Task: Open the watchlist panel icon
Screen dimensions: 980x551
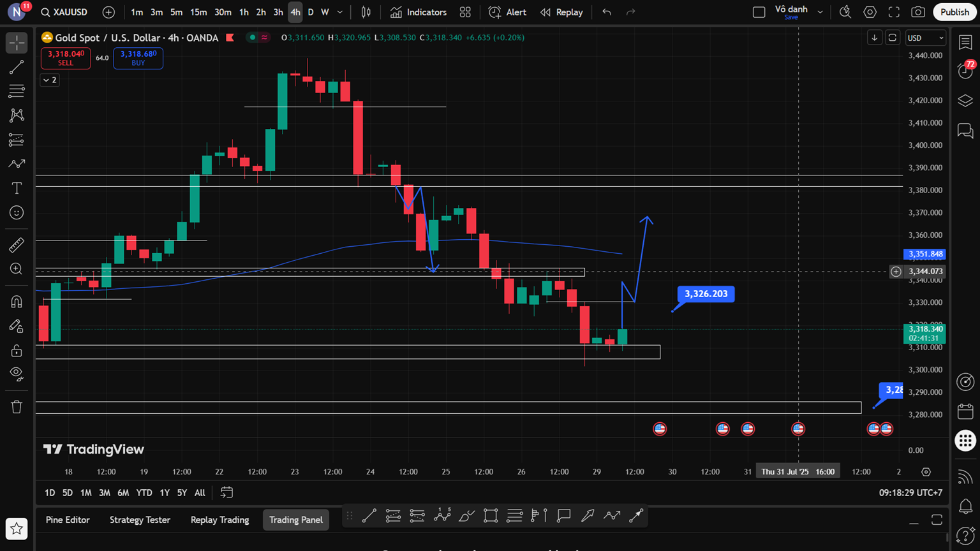Action: pos(965,43)
